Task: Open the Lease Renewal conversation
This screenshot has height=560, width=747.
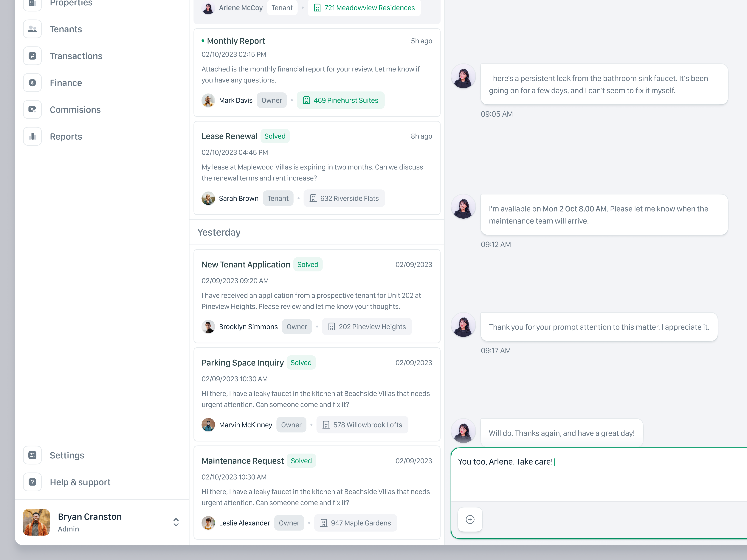Action: pyautogui.click(x=317, y=168)
